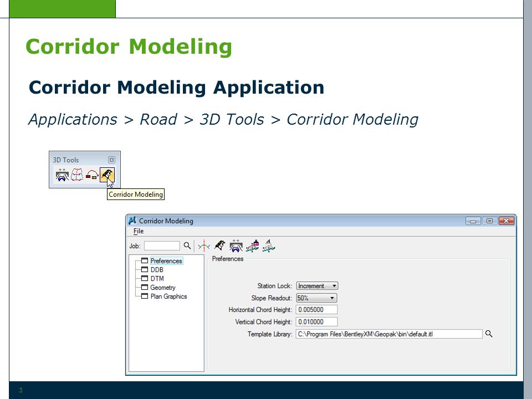Viewport: 532px width, 399px height.
Task: Click the magnifier next to the Job field
Action: coord(187,245)
